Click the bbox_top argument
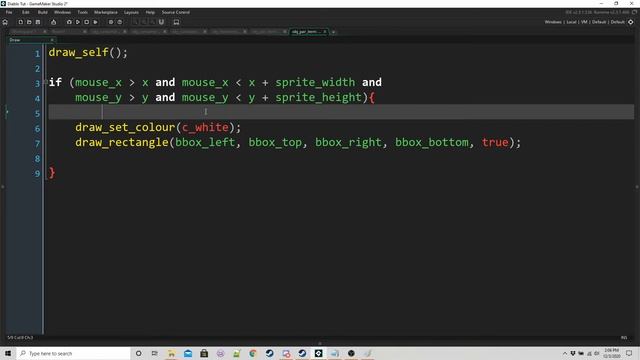The image size is (640, 360). click(275, 142)
